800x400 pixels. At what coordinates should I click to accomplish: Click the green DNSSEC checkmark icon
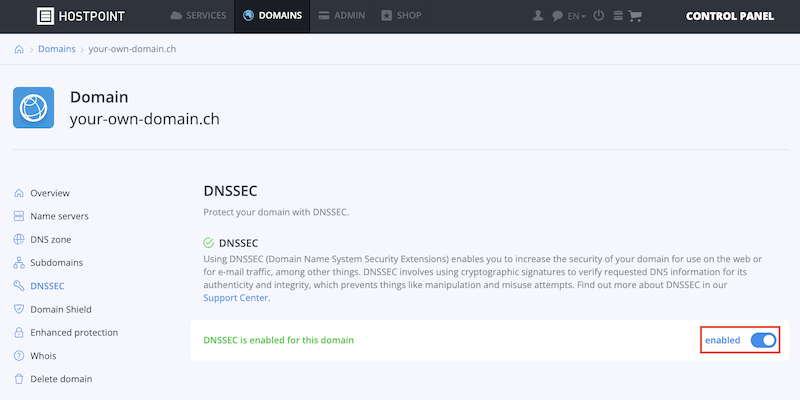[x=208, y=243]
